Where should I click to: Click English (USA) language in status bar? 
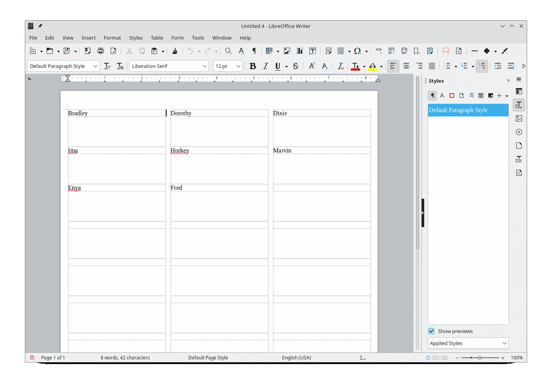click(296, 357)
